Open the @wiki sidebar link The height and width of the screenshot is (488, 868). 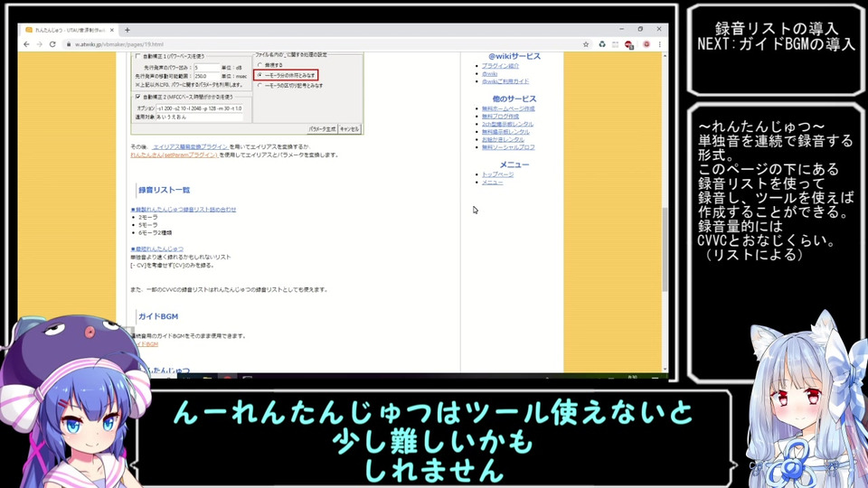[489, 73]
